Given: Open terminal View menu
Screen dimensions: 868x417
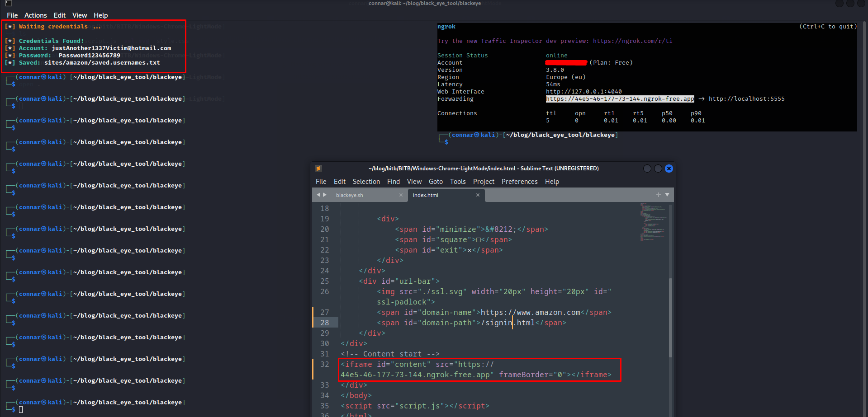Looking at the screenshot, I should tap(80, 15).
